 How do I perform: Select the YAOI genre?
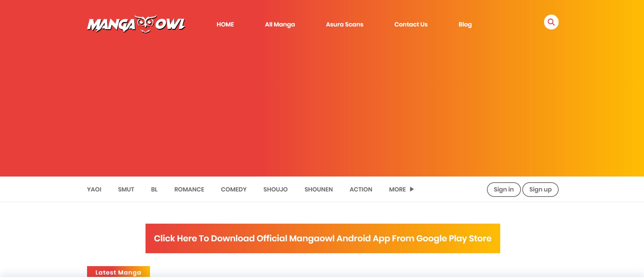point(94,189)
